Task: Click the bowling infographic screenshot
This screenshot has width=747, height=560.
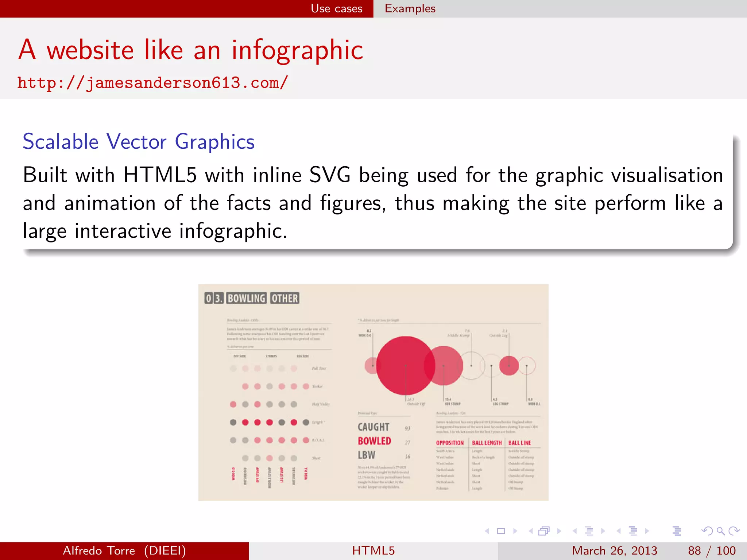Action: point(373,392)
